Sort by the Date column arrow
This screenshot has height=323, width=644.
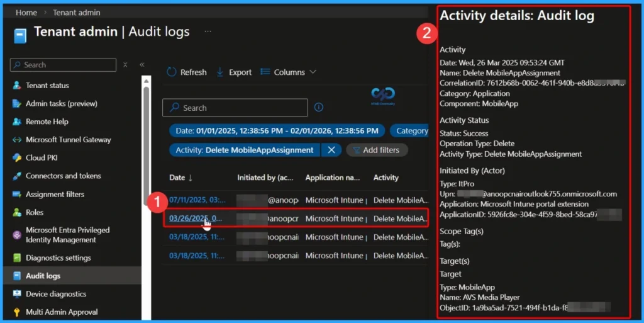(190, 178)
